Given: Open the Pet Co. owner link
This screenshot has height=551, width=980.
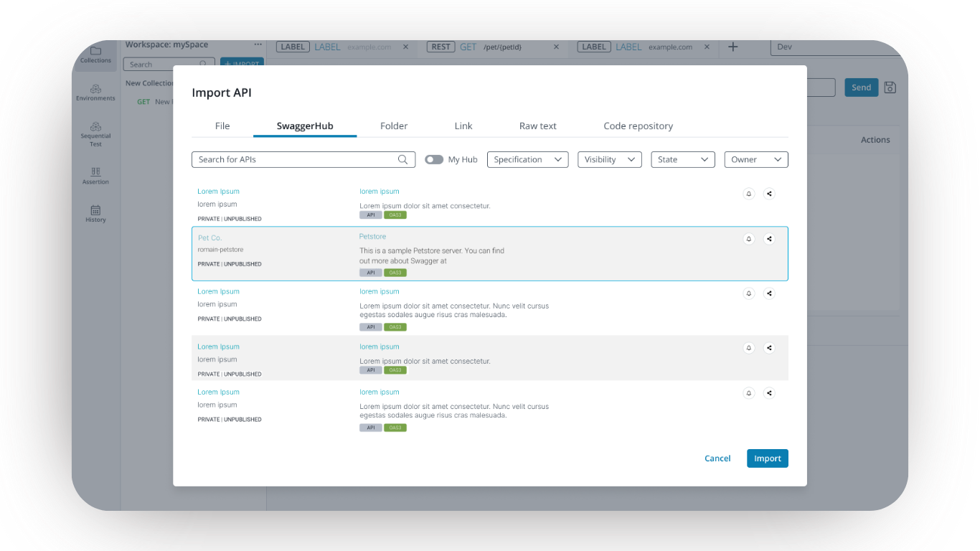Looking at the screenshot, I should click(x=210, y=238).
